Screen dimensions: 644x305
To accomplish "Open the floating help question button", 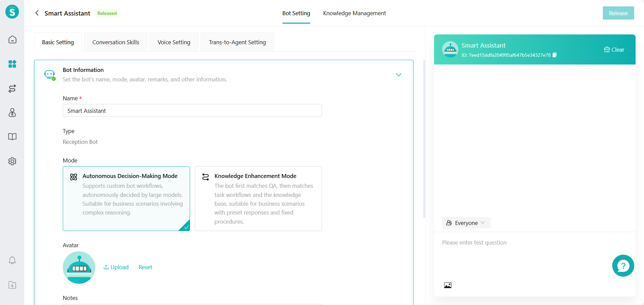I will pyautogui.click(x=623, y=266).
